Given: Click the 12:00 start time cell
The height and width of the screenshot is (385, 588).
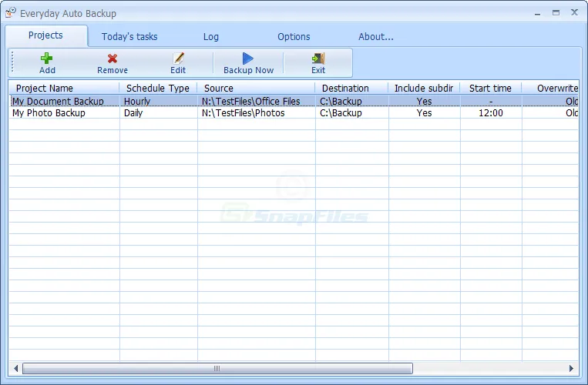Looking at the screenshot, I should click(x=490, y=112).
